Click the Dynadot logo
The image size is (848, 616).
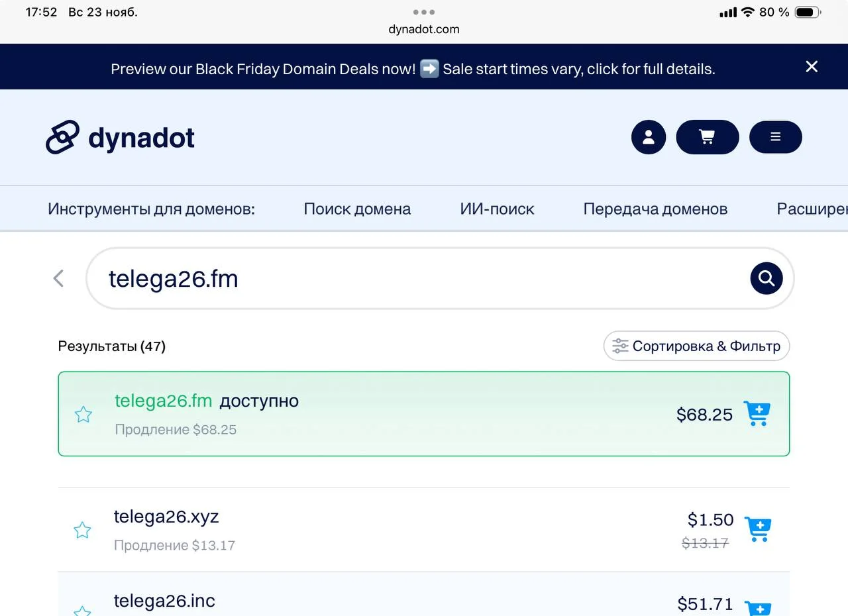(121, 138)
